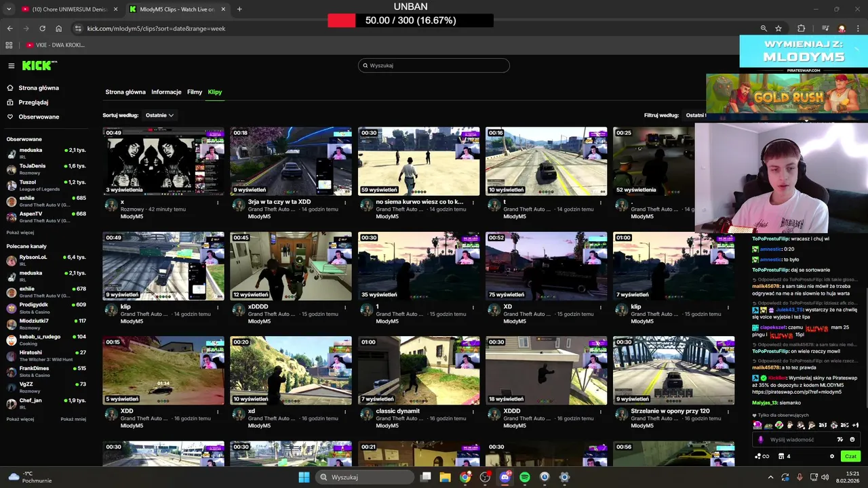This screenshot has width=868, height=488.
Task: Open ToJaDenis followed channel
Action: [46, 169]
